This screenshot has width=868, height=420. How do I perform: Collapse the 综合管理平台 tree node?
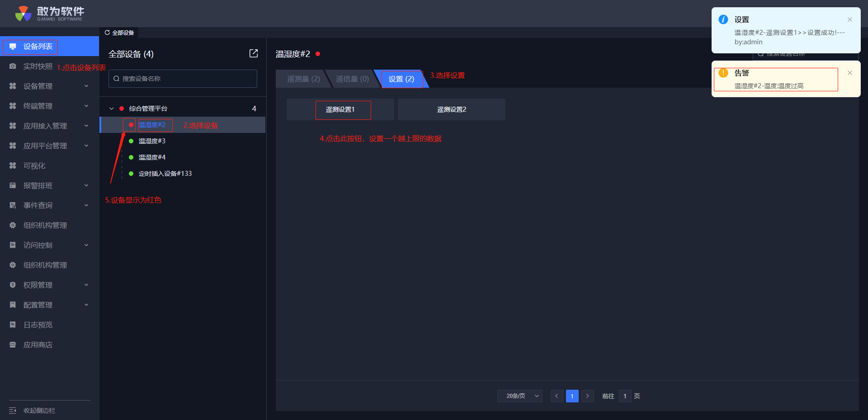point(111,109)
